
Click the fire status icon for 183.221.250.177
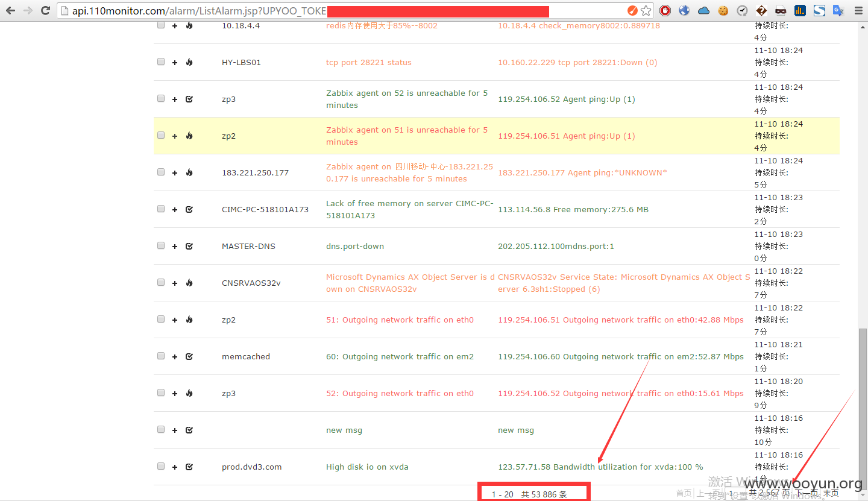pyautogui.click(x=189, y=172)
